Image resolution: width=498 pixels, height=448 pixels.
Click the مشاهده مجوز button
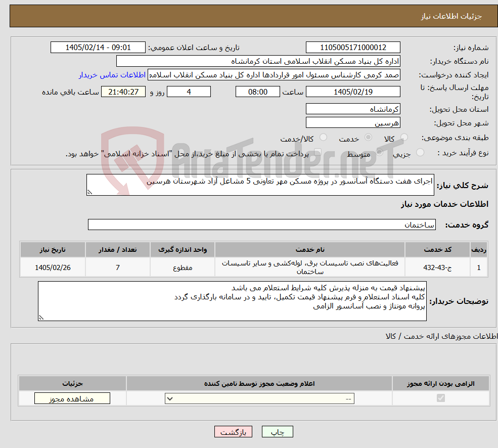point(72,398)
